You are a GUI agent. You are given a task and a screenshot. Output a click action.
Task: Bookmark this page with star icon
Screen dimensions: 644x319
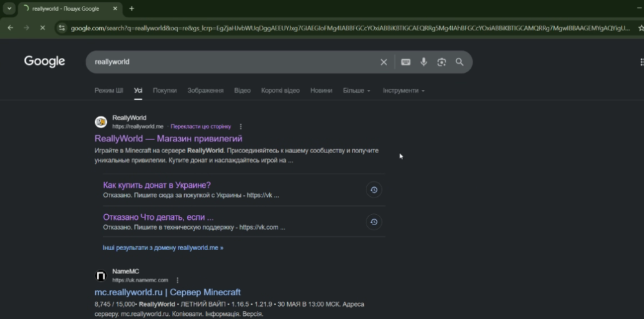pyautogui.click(x=641, y=28)
